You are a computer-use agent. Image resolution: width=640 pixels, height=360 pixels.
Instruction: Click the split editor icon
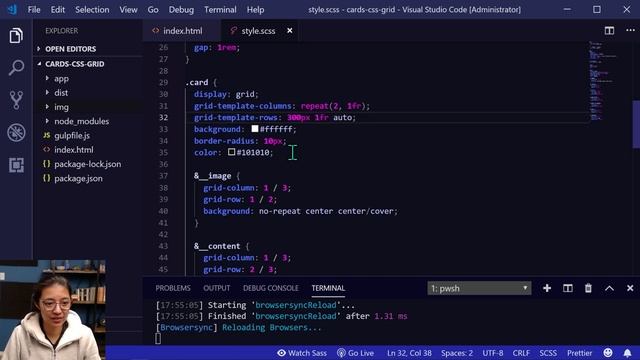pos(609,31)
